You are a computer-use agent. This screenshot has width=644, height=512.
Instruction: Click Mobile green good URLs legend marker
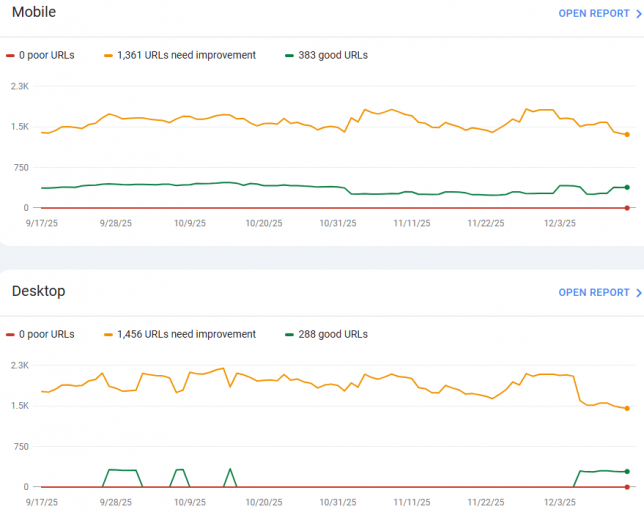click(290, 55)
